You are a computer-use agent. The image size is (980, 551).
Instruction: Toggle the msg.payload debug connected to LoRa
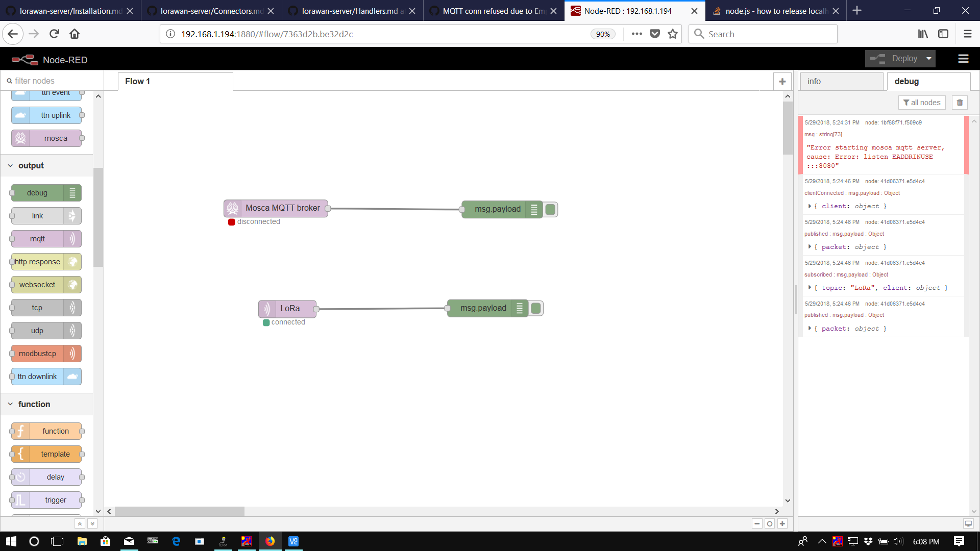(x=535, y=308)
